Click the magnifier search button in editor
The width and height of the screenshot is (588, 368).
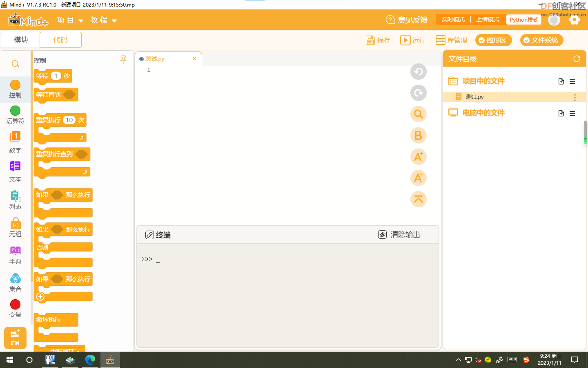click(419, 114)
